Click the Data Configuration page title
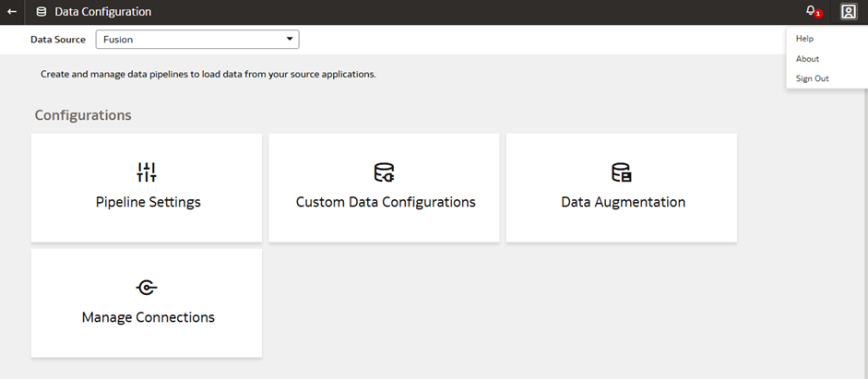 coord(103,12)
